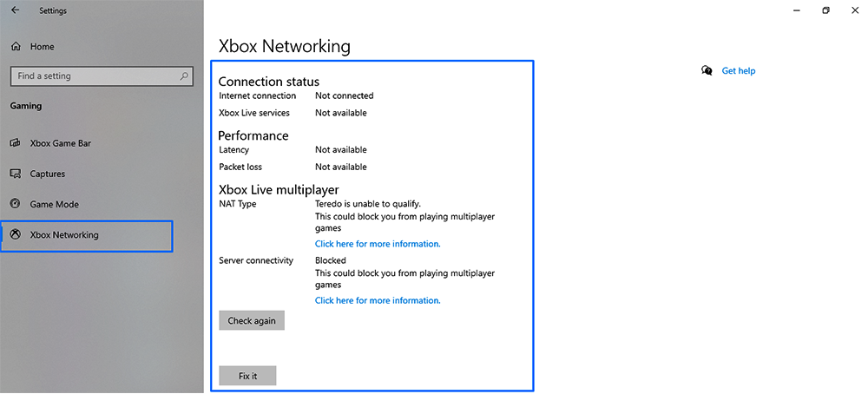Minimize the Settings window
Viewport: 868px width, 394px height.
(797, 10)
